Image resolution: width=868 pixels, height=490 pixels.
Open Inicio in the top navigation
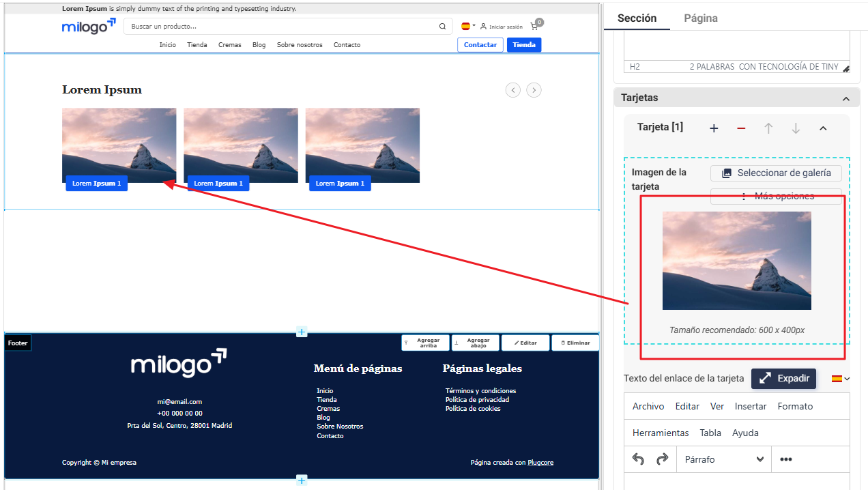pyautogui.click(x=168, y=45)
